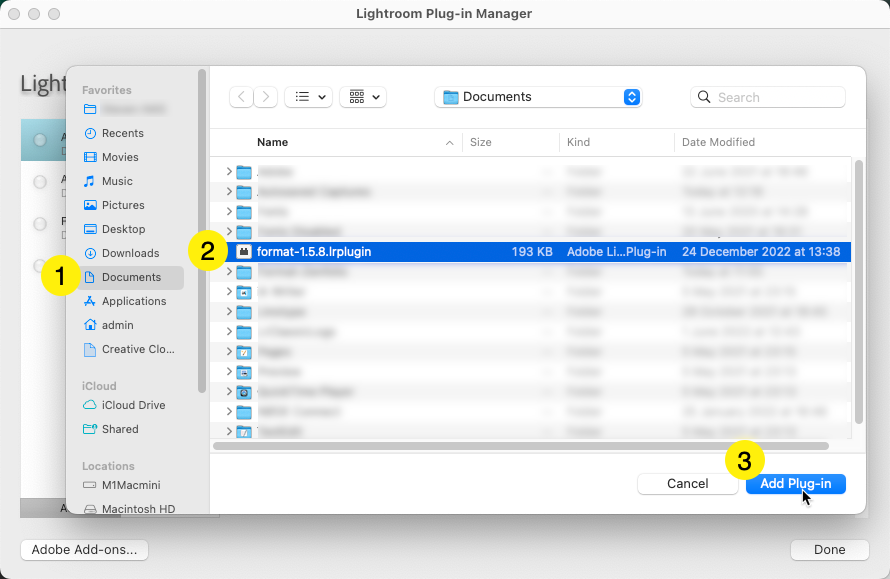Open the list view options dropdown
Image resolution: width=890 pixels, height=579 pixels.
(308, 97)
